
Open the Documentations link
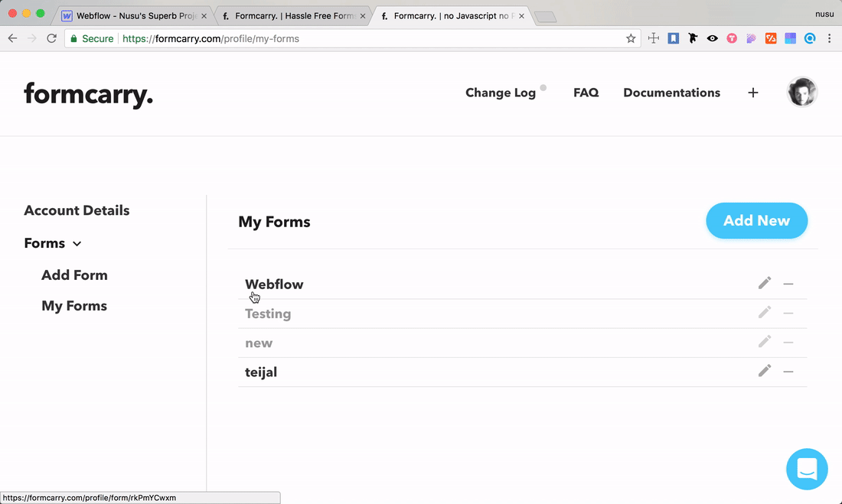[672, 93]
